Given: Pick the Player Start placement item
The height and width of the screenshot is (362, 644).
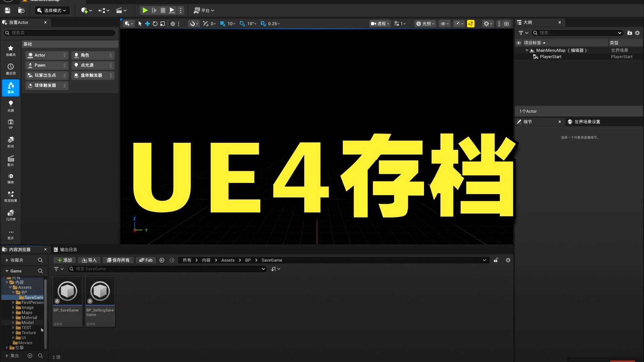Looking at the screenshot, I should [x=47, y=75].
